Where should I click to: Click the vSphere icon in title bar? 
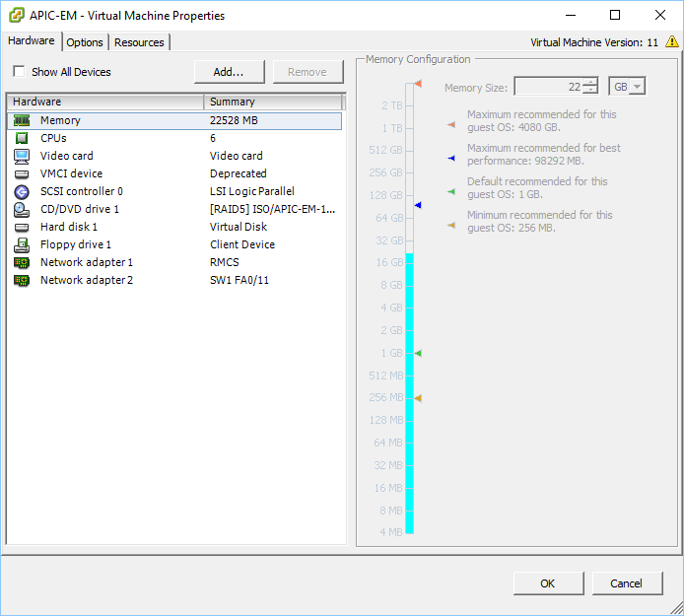tap(17, 15)
